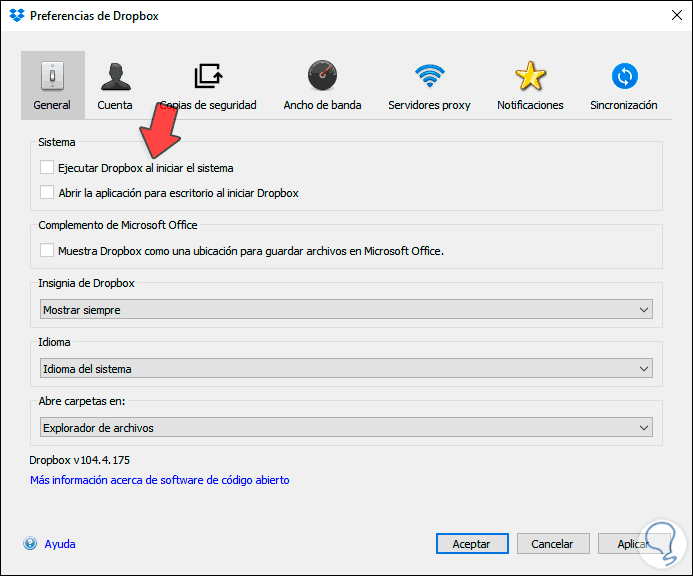
Task: Toggle Muestra Dropbox como una ubicación checkbox
Action: click(47, 250)
